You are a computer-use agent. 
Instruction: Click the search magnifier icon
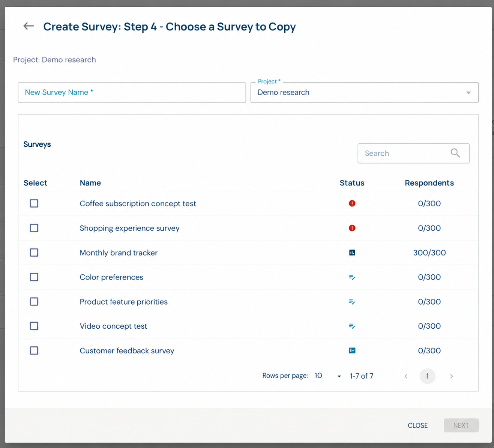455,153
